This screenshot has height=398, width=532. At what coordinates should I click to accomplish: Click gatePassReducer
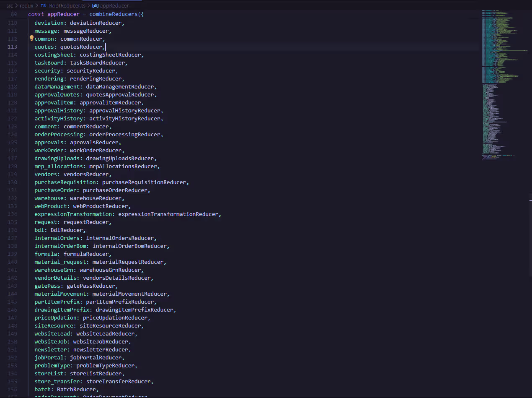click(91, 286)
